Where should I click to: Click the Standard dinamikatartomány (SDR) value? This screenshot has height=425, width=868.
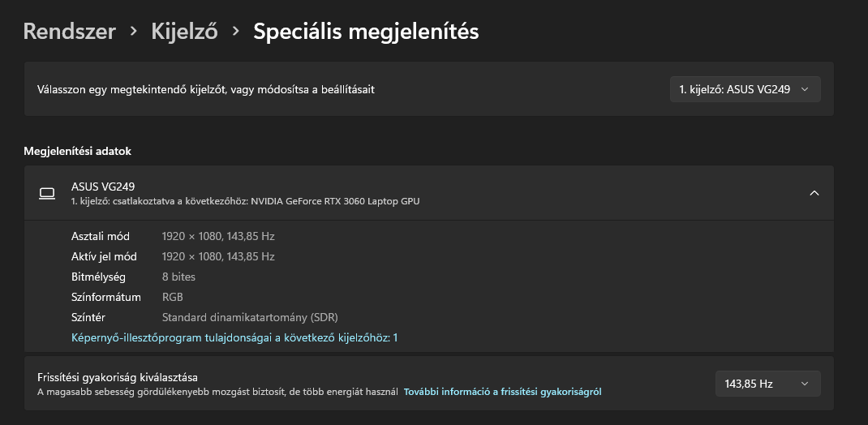point(250,318)
